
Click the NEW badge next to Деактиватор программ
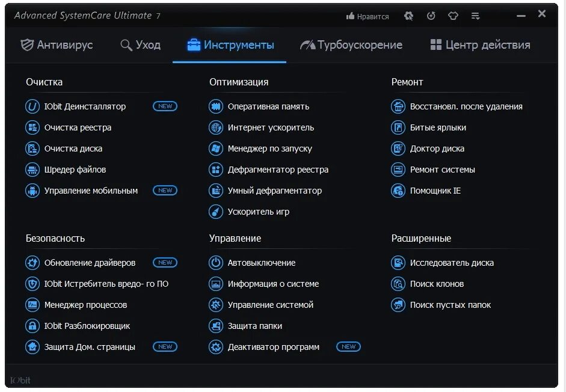348,347
